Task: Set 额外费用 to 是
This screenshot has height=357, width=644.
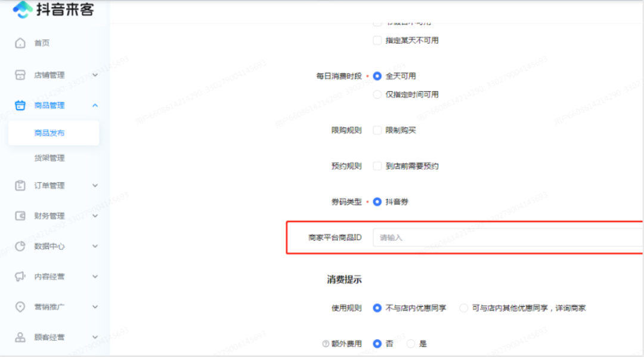Action: click(411, 344)
